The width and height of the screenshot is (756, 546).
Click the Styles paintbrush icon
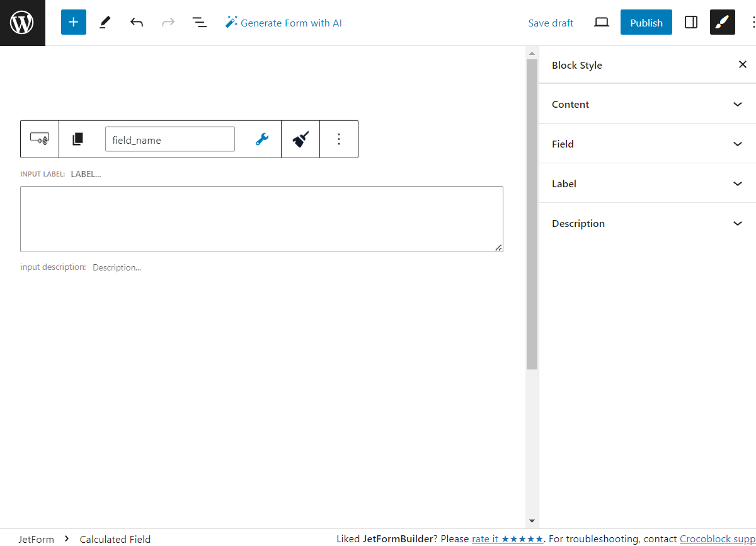[x=722, y=22]
